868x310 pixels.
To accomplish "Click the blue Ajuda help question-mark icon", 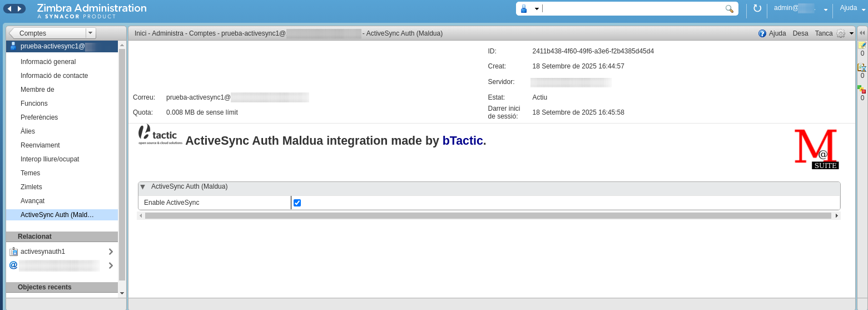I will point(762,33).
